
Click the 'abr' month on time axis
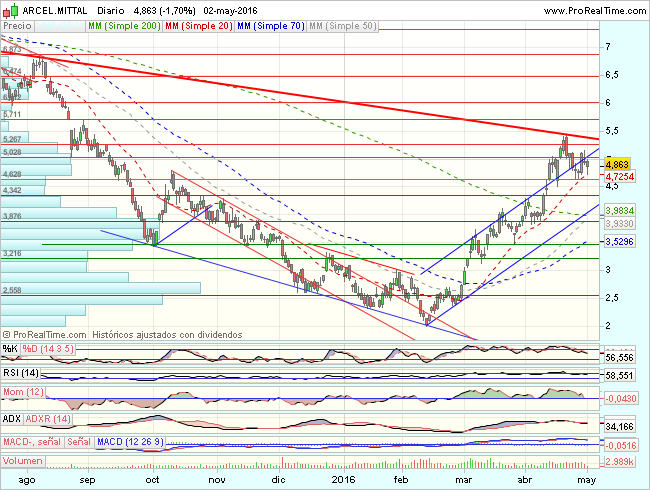point(524,480)
